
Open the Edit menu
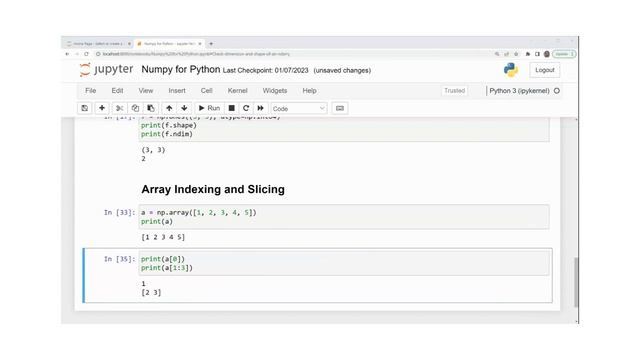tap(117, 91)
